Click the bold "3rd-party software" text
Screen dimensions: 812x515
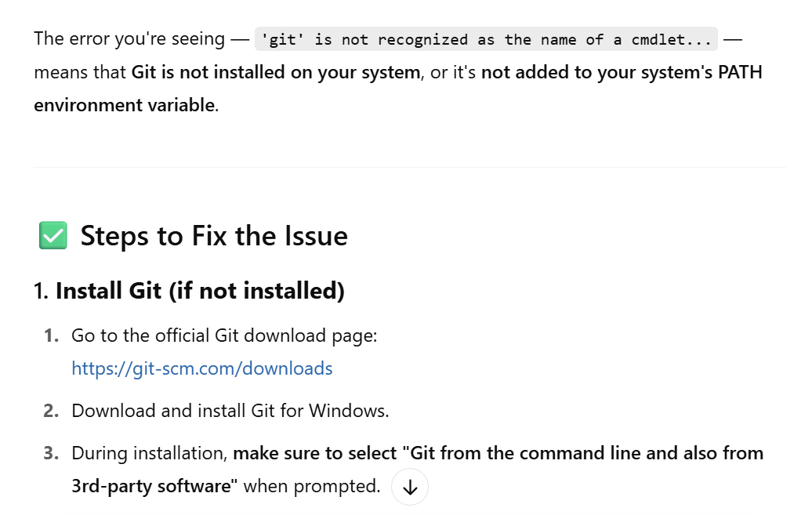point(154,486)
